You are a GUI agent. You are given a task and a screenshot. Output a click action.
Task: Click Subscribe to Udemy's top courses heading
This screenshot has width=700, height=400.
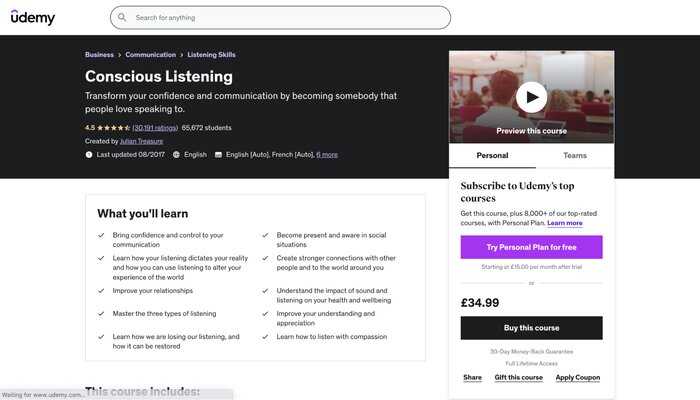517,192
